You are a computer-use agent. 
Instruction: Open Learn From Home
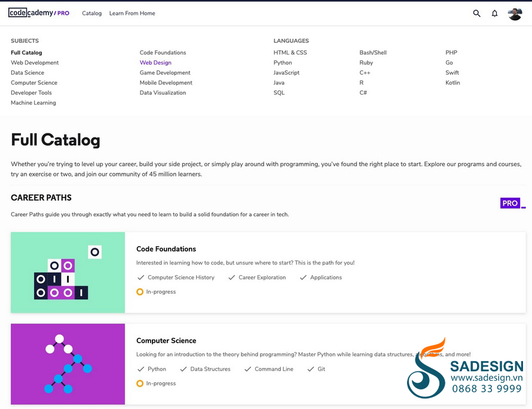point(132,13)
